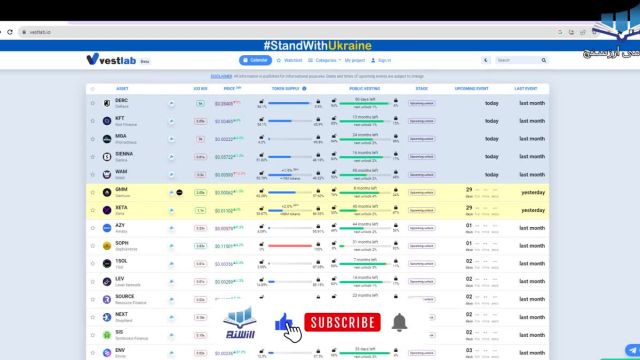Image resolution: width=640 pixels, height=360 pixels.
Task: Star DERC row for watchlist
Action: tap(93, 103)
